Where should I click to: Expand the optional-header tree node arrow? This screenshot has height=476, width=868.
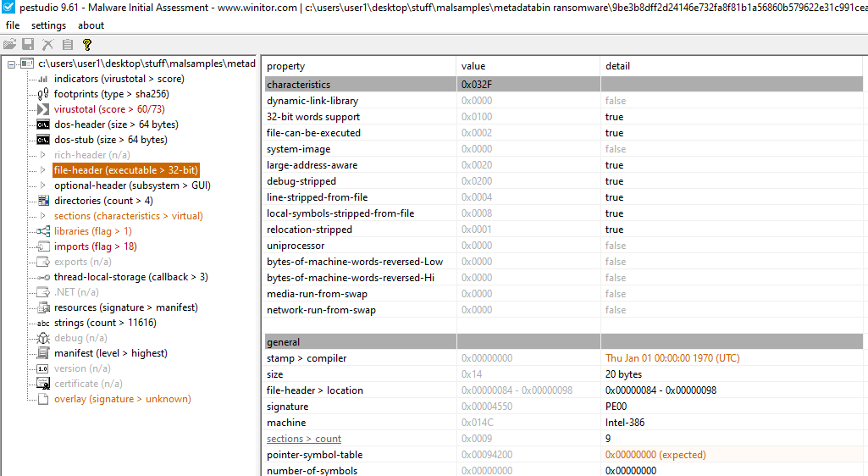(42, 185)
